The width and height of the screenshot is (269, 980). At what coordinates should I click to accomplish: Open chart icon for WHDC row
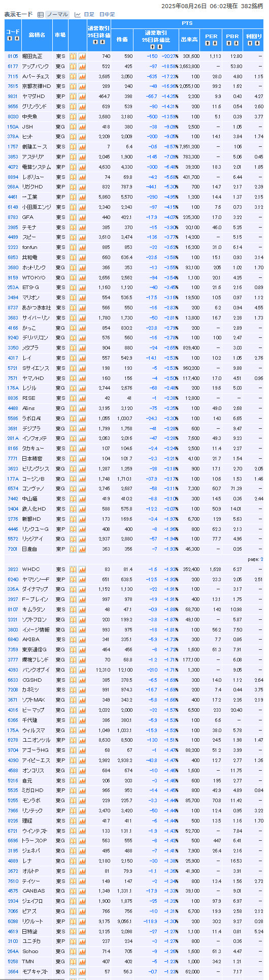pyautogui.click(x=82, y=570)
